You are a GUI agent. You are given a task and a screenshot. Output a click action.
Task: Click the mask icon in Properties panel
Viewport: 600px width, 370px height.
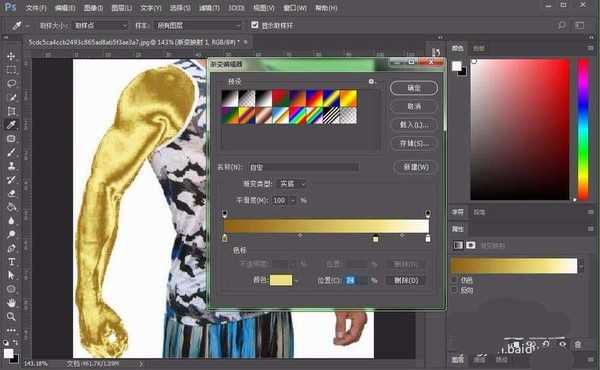[x=471, y=245]
